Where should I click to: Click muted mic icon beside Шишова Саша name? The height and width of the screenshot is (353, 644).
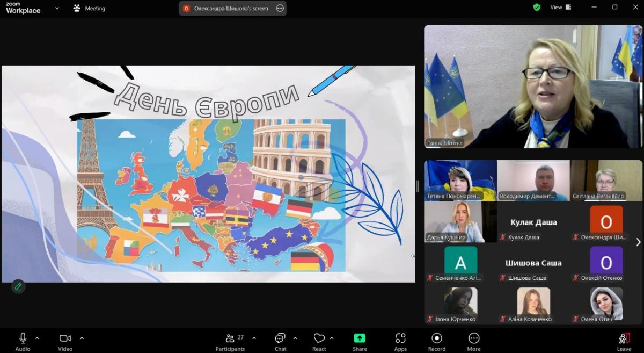tap(503, 278)
